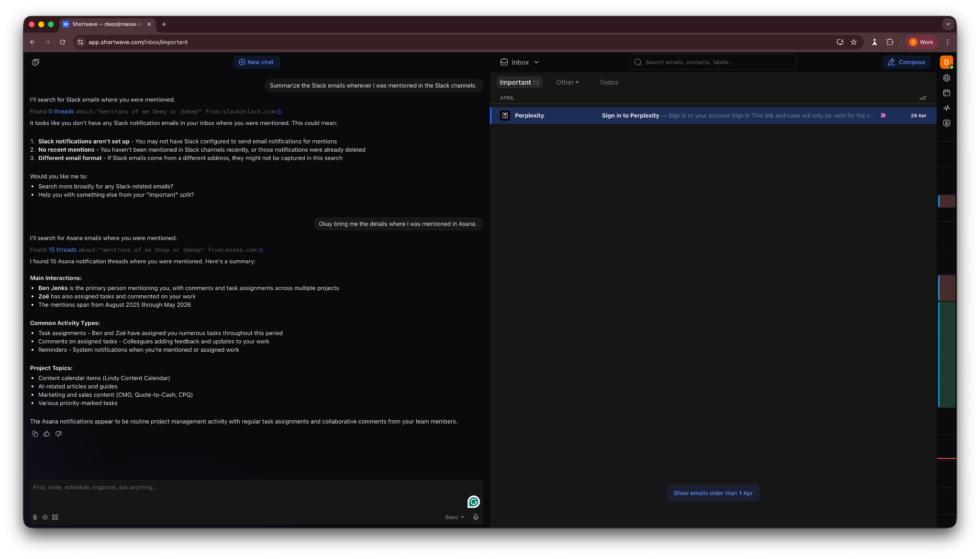Click the Perplexity sender avatar
The image size is (980, 559).
tap(505, 115)
